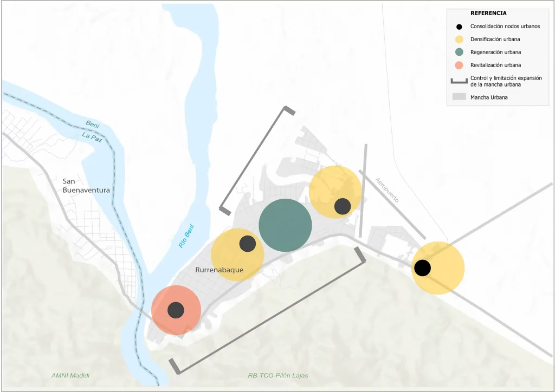Select the dark node in the yellow circle nearest Aeropuerto
The height and width of the screenshot is (392, 555).
point(343,206)
